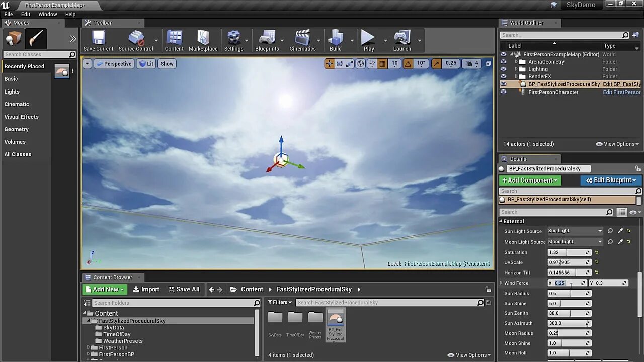Viewport: 644px width, 362px height.
Task: Toggle scale snapping in the viewport
Action: point(436,63)
